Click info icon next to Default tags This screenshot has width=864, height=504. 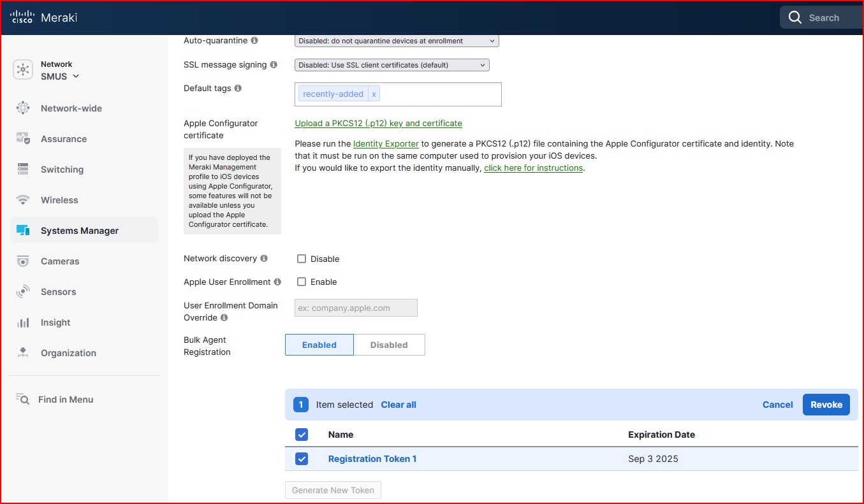click(238, 89)
